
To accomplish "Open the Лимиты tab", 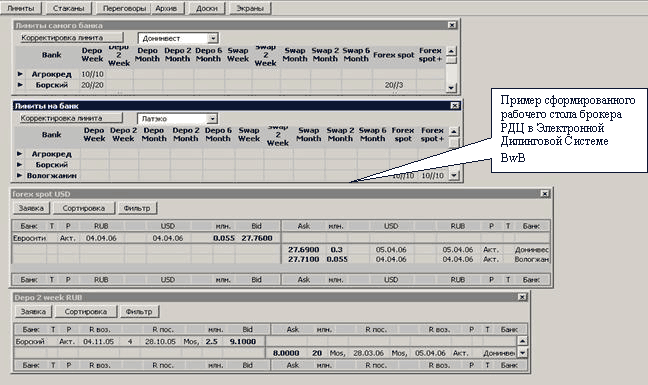I will (x=21, y=8).
